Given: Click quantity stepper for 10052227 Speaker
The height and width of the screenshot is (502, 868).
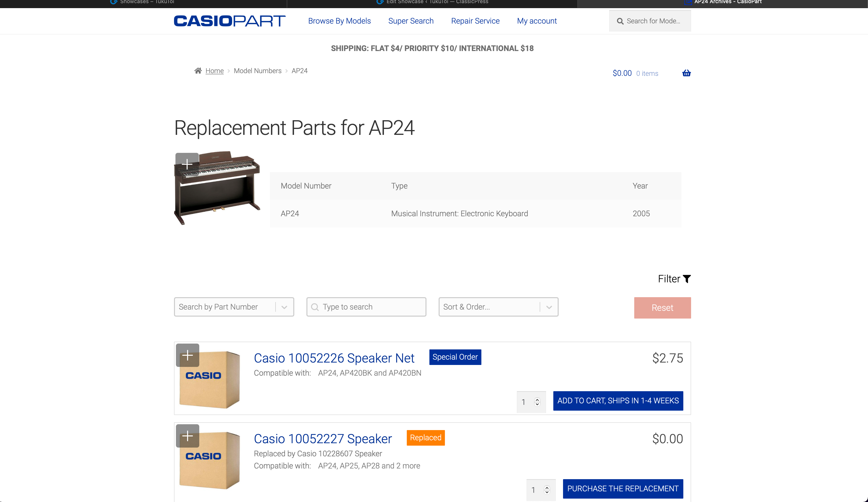Looking at the screenshot, I should tap(547, 490).
